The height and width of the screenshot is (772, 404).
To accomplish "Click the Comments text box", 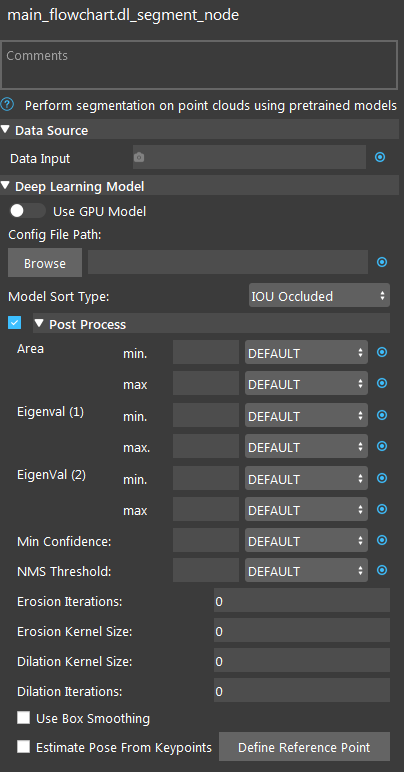I will pos(199,65).
